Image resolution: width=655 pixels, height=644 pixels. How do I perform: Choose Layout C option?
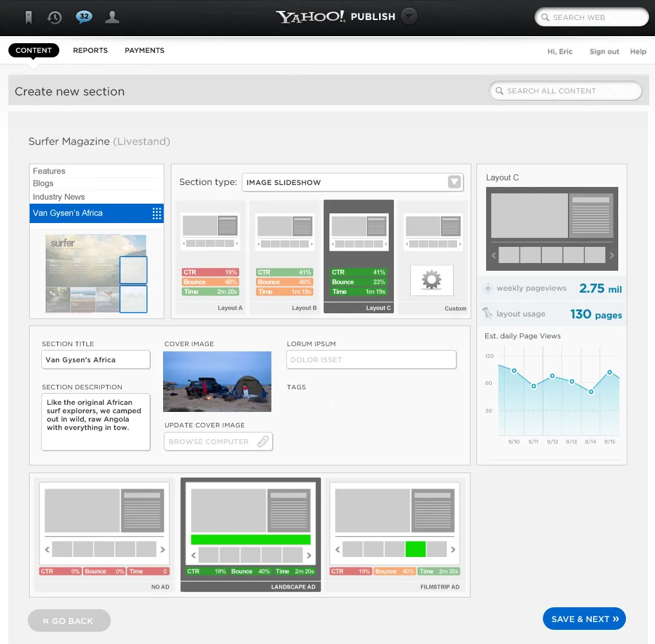pos(358,257)
